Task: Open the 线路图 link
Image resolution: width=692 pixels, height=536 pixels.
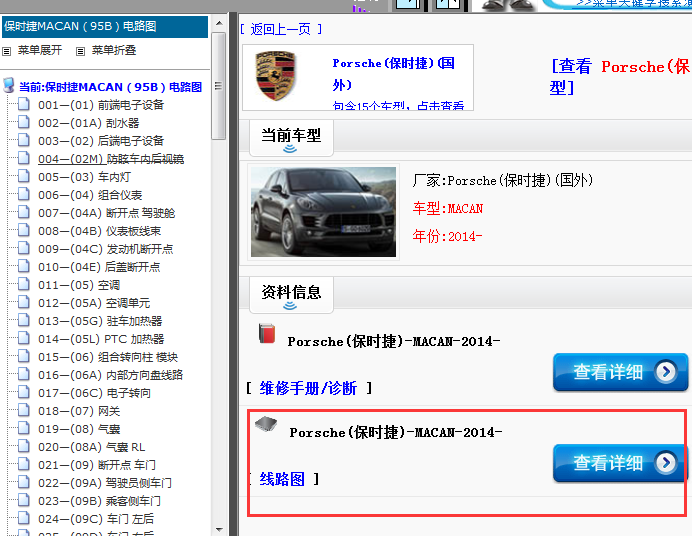Action: pyautogui.click(x=282, y=479)
